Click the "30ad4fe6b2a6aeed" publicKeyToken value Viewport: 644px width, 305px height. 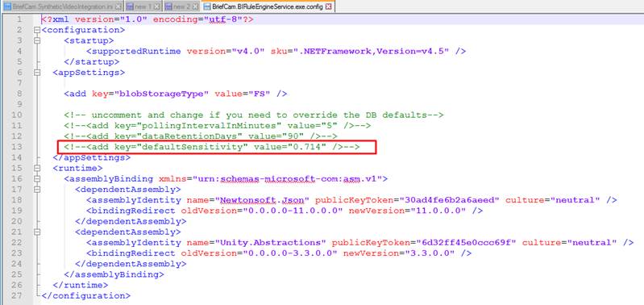(x=449, y=200)
